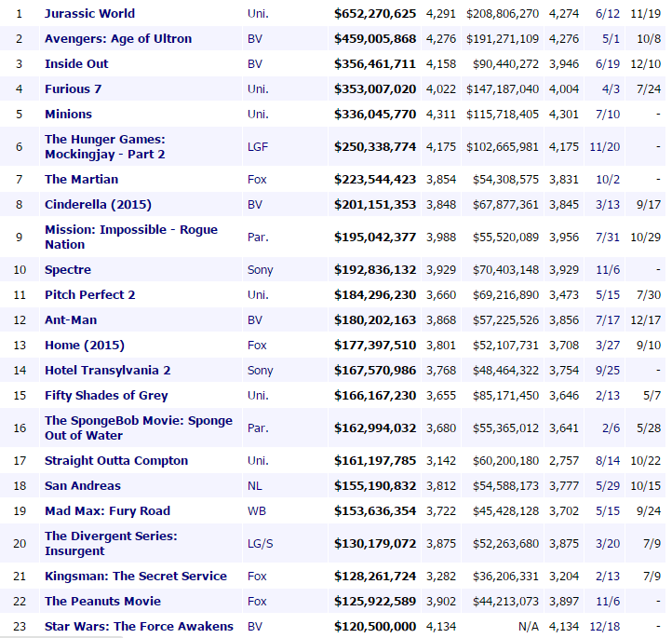Select the Spectre movie title
The width and height of the screenshot is (672, 638).
pyautogui.click(x=68, y=270)
